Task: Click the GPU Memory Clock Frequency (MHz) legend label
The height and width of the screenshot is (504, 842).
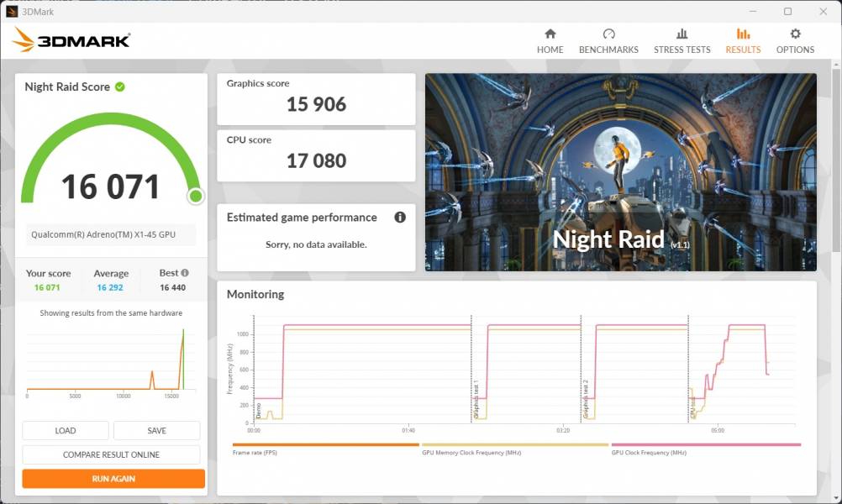Action: pyautogui.click(x=471, y=453)
